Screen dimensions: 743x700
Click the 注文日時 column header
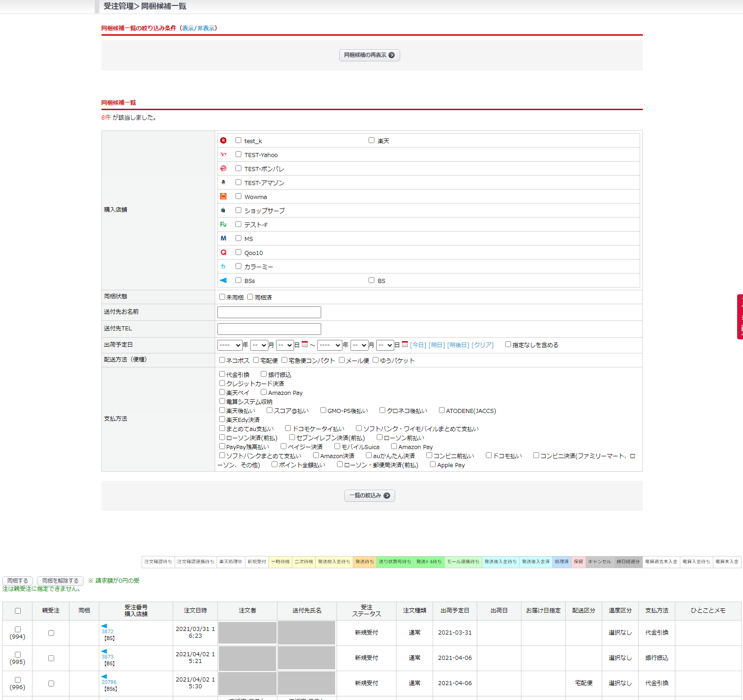tap(195, 611)
